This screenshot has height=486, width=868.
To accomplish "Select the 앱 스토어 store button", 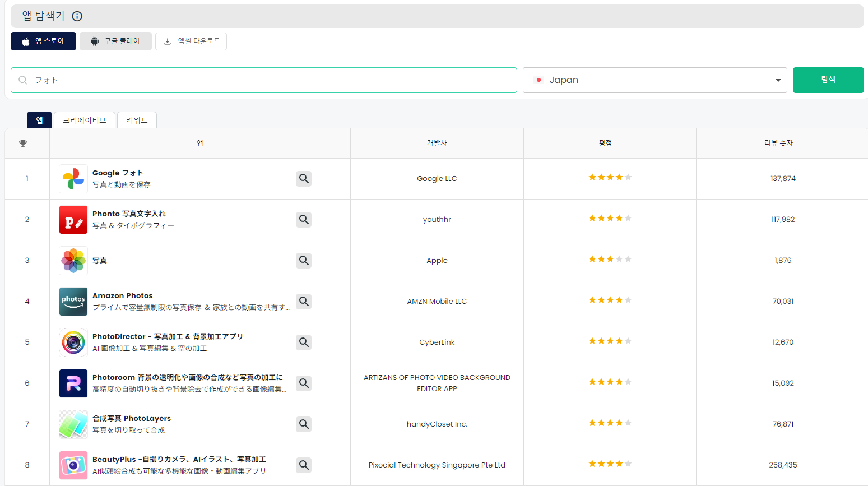I will coord(43,41).
